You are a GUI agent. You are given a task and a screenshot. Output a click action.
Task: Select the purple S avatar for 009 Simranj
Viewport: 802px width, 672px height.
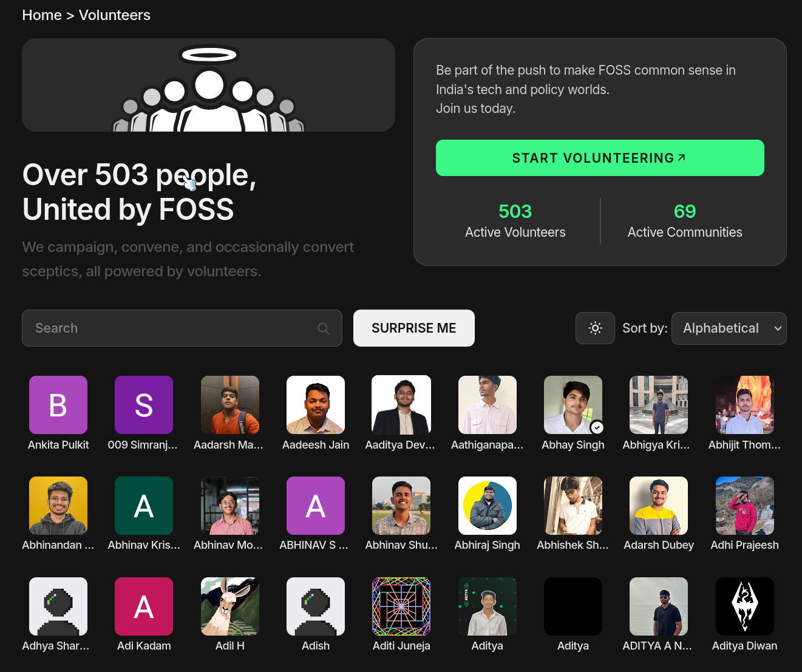(x=144, y=405)
